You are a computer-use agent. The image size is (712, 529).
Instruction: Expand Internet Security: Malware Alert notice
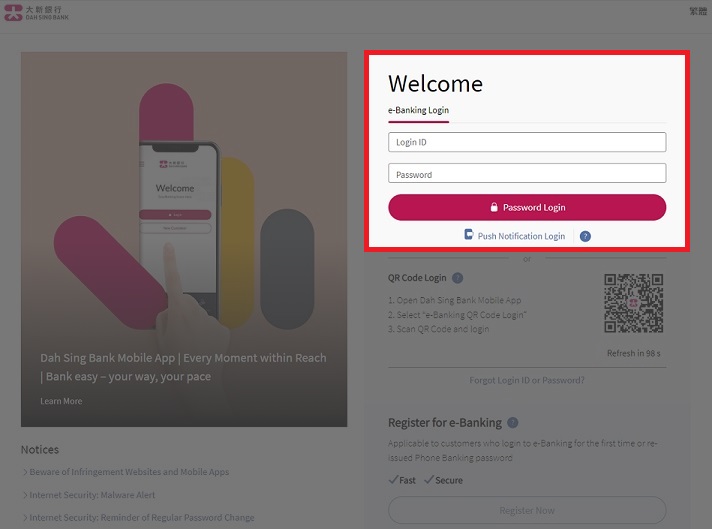click(92, 495)
